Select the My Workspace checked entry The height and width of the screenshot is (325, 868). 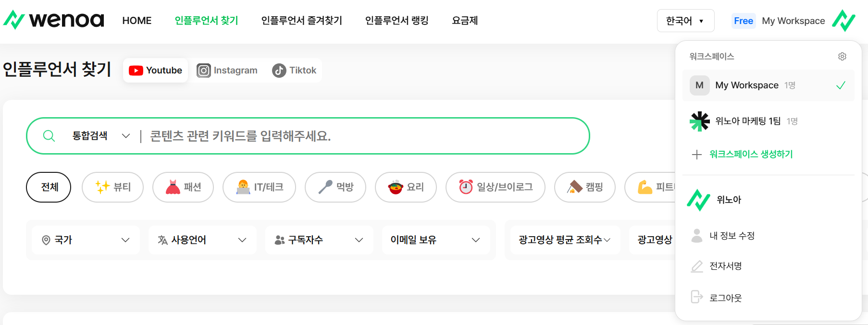pyautogui.click(x=768, y=85)
